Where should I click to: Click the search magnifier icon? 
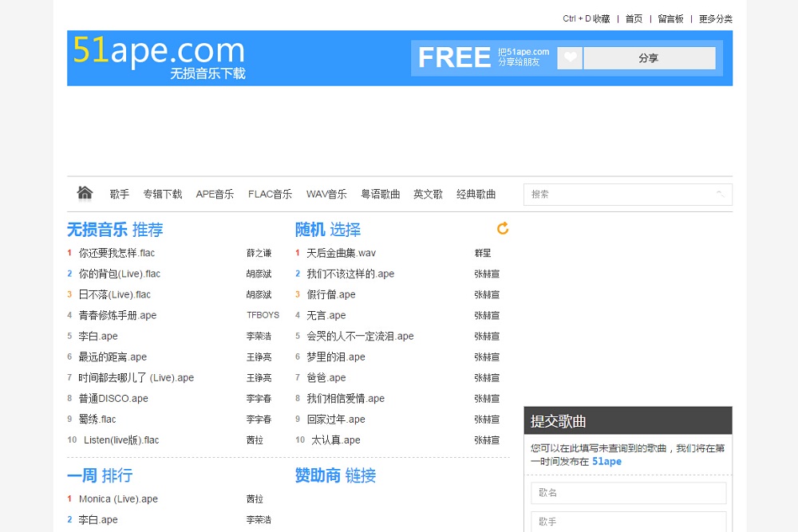coord(720,195)
